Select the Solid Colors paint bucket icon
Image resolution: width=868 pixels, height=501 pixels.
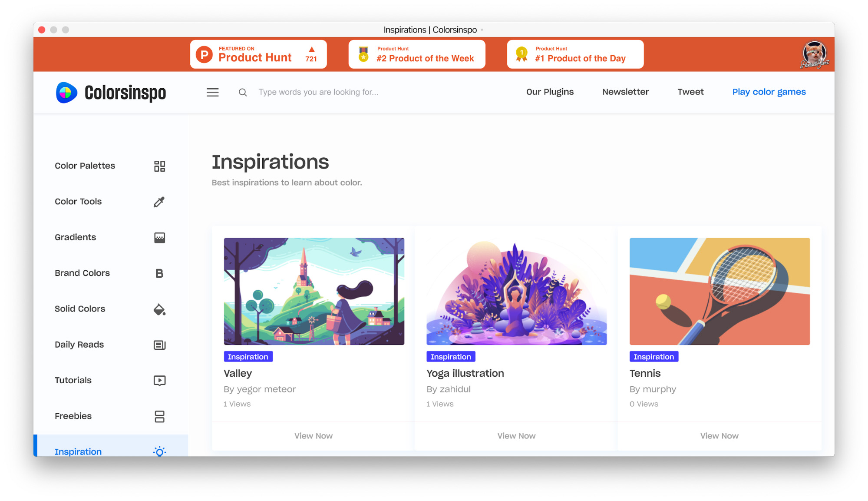(x=159, y=309)
